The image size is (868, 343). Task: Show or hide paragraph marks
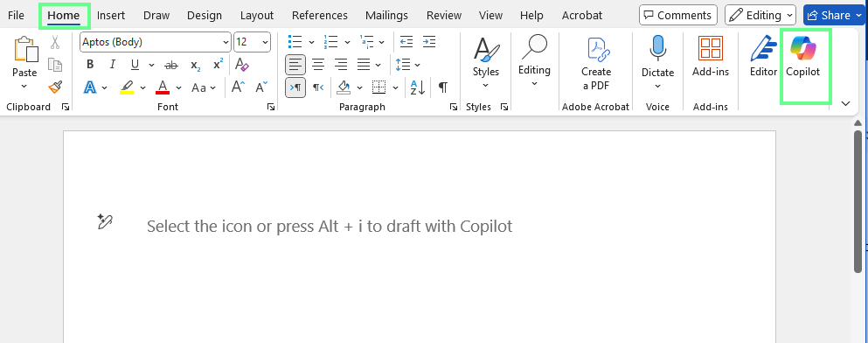click(x=443, y=87)
